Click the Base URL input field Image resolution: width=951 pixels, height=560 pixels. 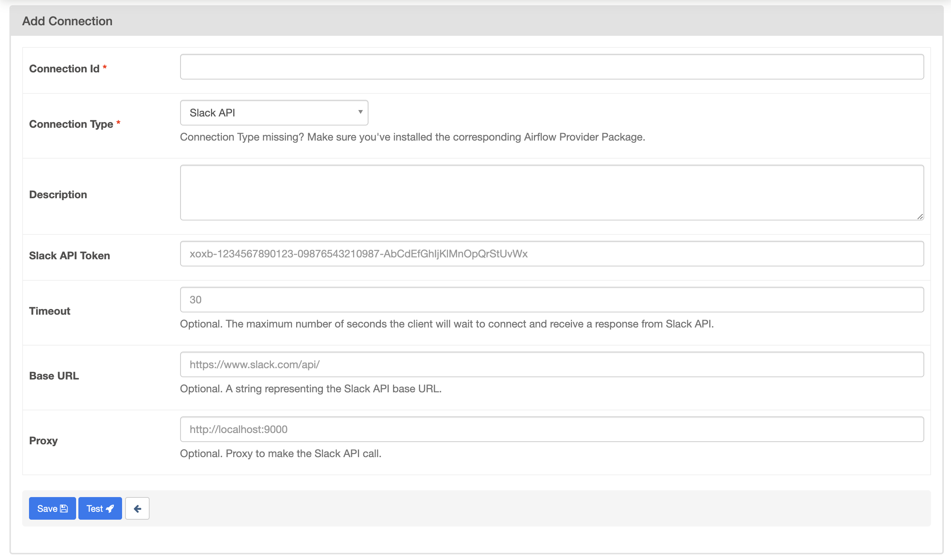(x=552, y=364)
